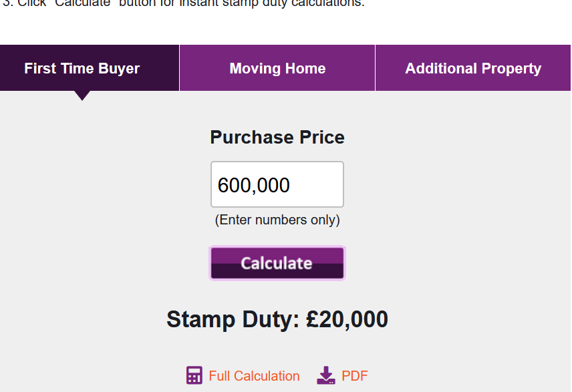
Task: Click the step 3 instruction text
Action: click(184, 3)
